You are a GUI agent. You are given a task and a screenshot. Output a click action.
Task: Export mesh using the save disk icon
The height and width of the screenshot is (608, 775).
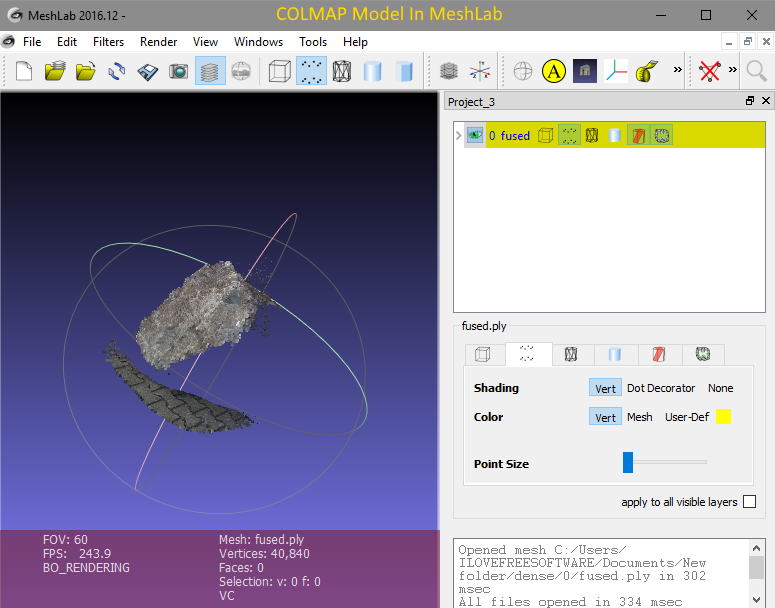click(147, 71)
